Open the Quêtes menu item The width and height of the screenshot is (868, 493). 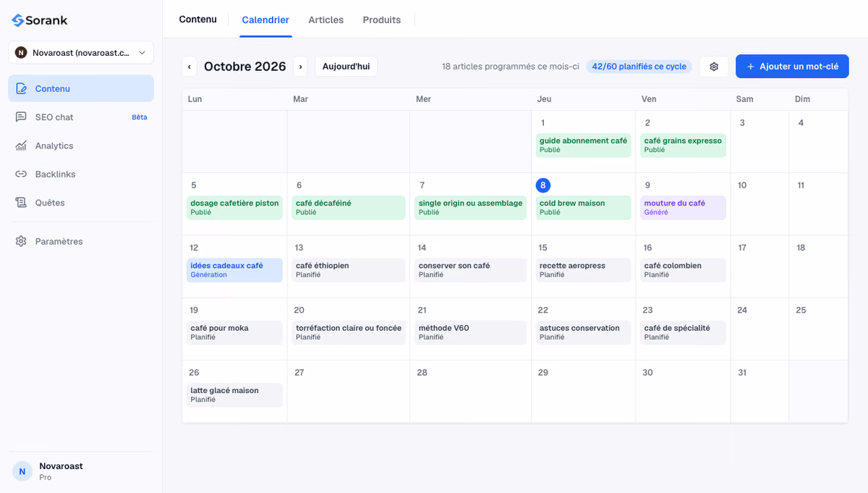coord(81,203)
